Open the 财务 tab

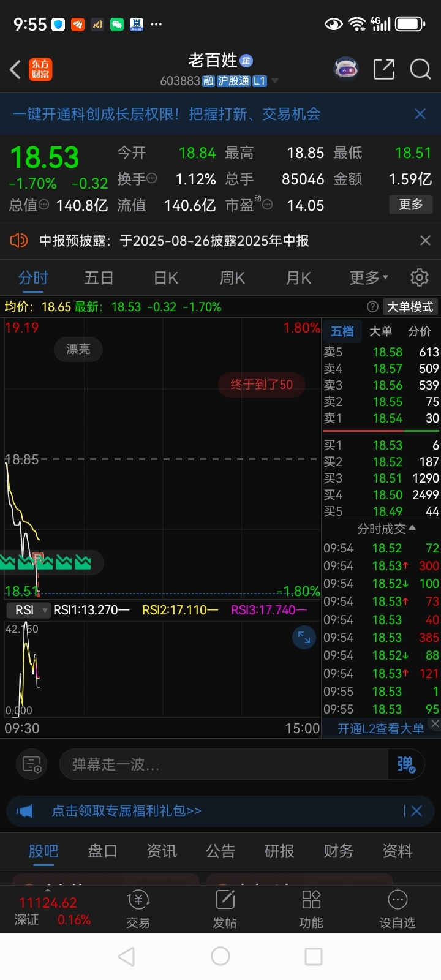click(339, 851)
